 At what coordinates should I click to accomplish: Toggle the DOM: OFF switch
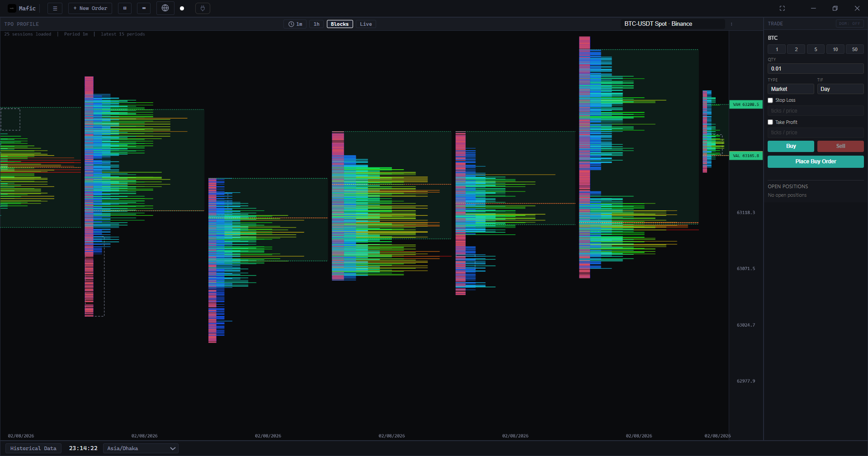pyautogui.click(x=849, y=24)
